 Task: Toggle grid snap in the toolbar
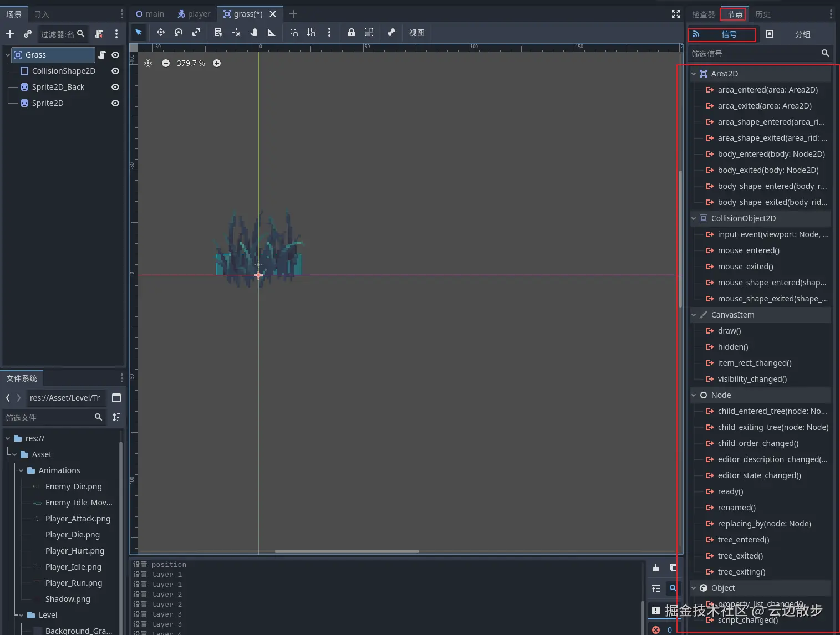point(312,33)
